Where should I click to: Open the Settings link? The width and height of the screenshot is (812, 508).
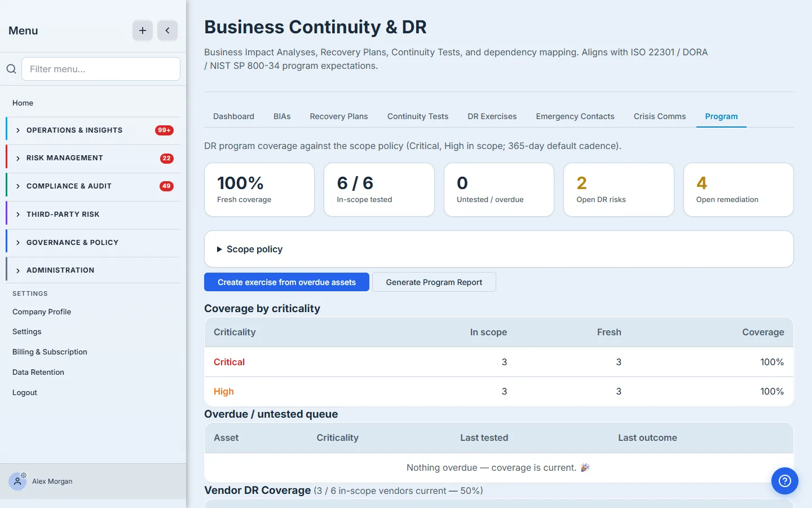coord(27,331)
